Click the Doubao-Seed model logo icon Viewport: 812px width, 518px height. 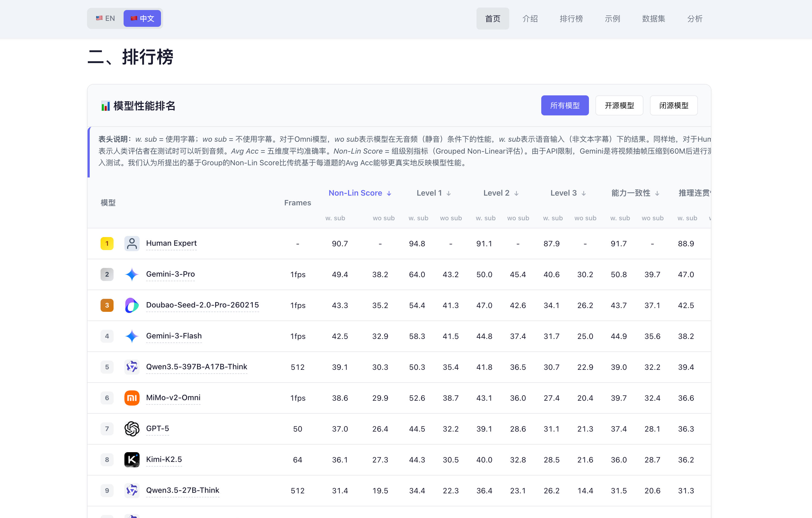click(131, 305)
